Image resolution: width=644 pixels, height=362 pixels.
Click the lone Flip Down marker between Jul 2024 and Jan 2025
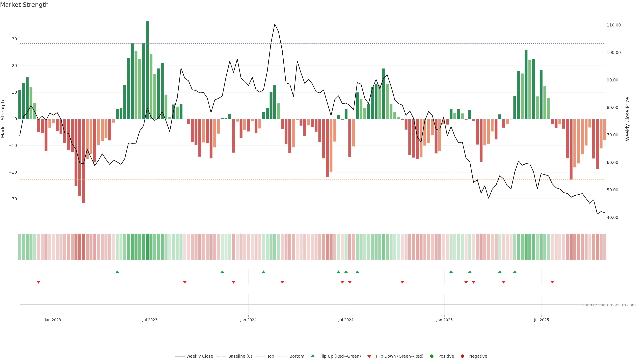coord(402,282)
